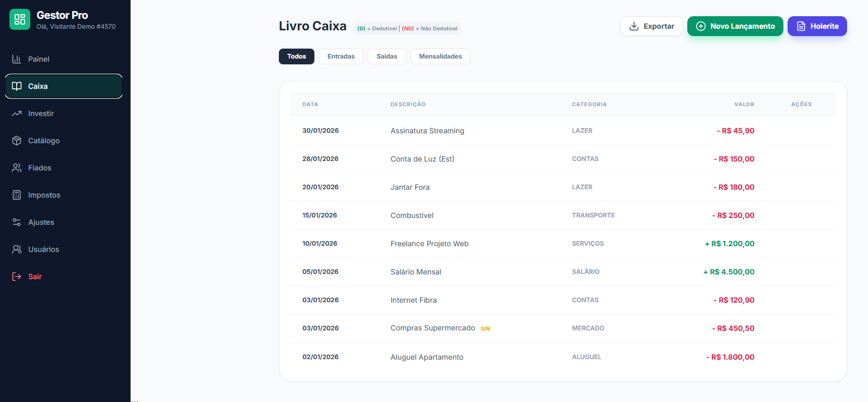Switch to the Entradas filter tab
The image size is (868, 402).
click(341, 56)
